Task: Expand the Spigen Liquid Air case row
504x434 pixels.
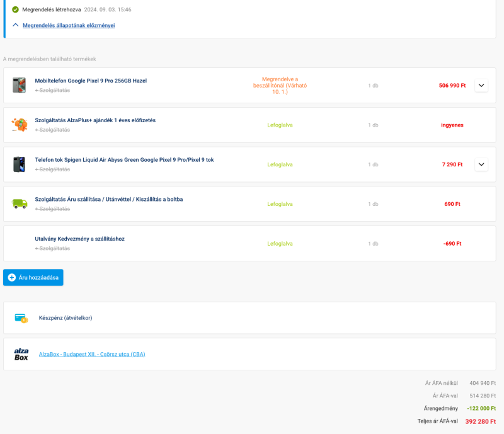Action: 481,164
